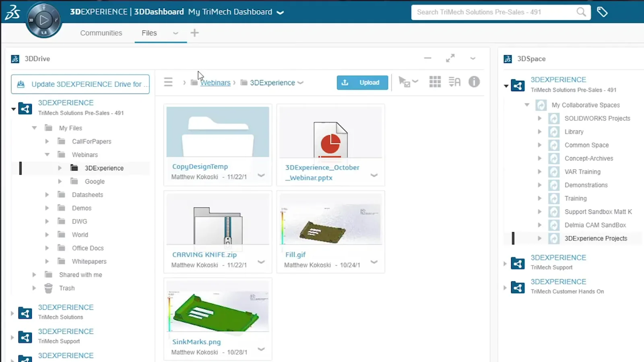Select the Library collaborative space
The height and width of the screenshot is (362, 644).
point(574,132)
